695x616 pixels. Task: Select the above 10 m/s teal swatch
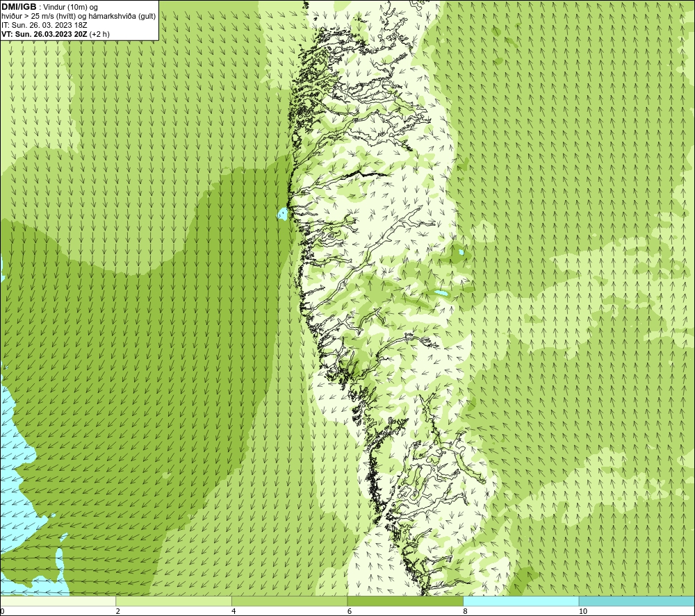pos(637,601)
